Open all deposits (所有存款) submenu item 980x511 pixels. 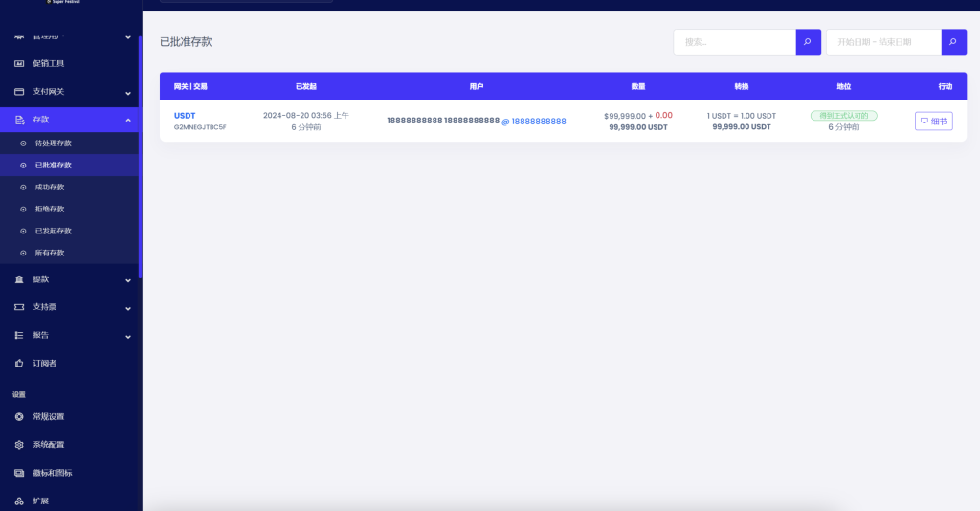[49, 254]
